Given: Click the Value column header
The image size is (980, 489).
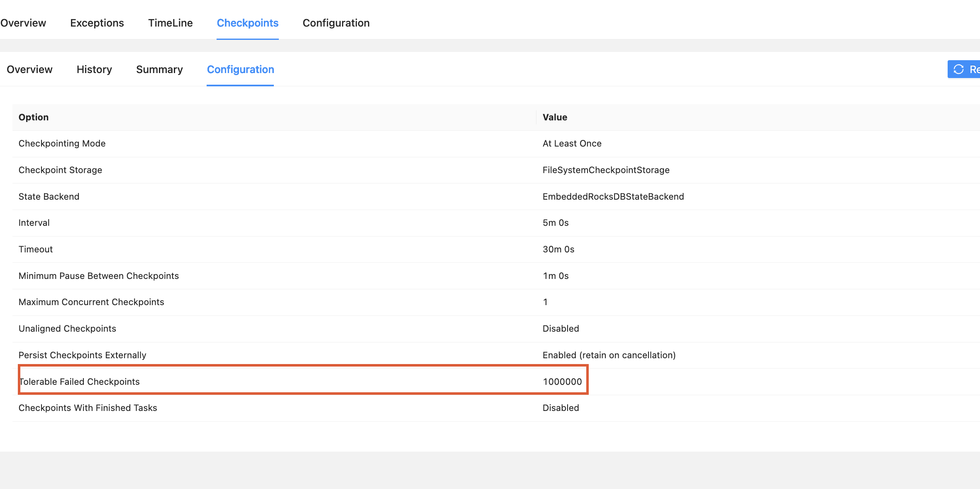Looking at the screenshot, I should click(x=555, y=117).
